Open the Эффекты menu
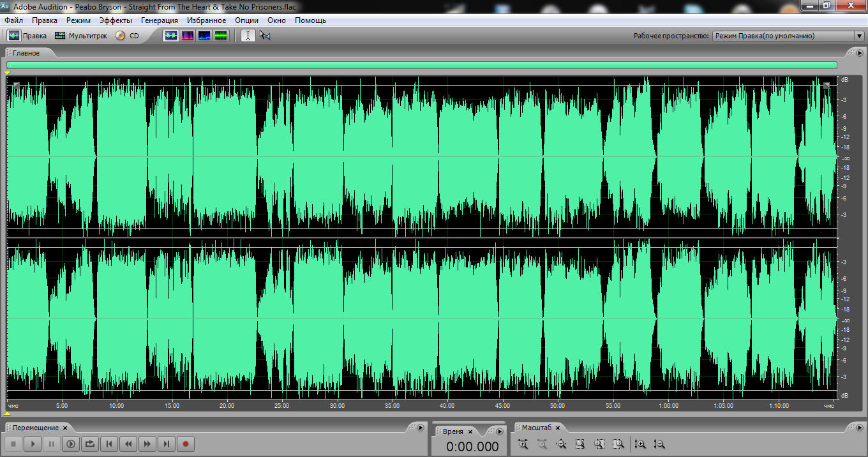868x457 pixels. click(x=116, y=20)
